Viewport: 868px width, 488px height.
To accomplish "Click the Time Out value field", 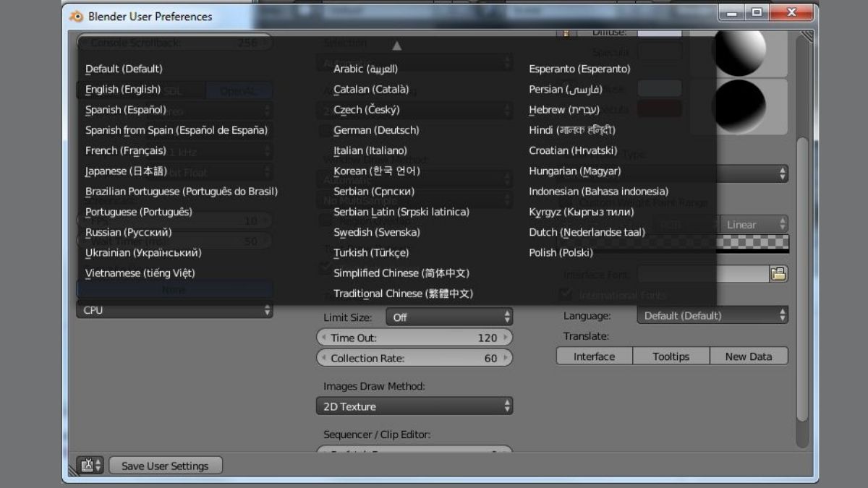I will pyautogui.click(x=414, y=338).
